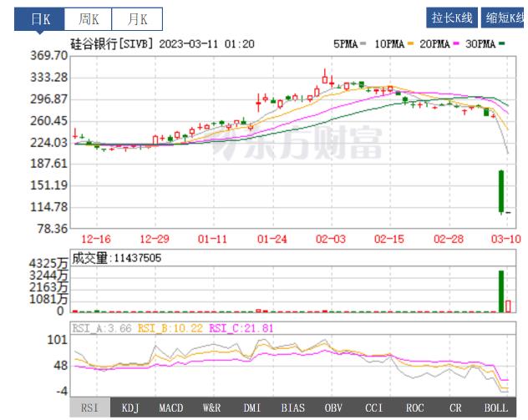Screen dimensions: 528x420
Task: Click the 369.70 price axis label
Action: 49,56
